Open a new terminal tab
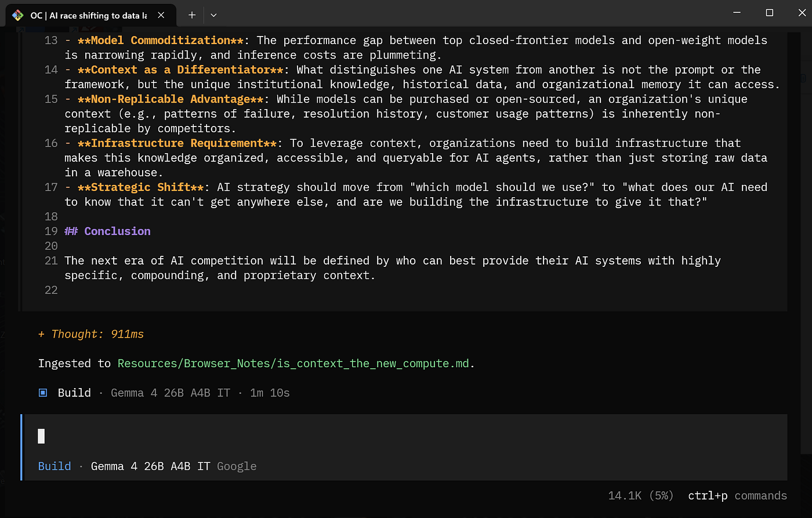 [x=192, y=15]
